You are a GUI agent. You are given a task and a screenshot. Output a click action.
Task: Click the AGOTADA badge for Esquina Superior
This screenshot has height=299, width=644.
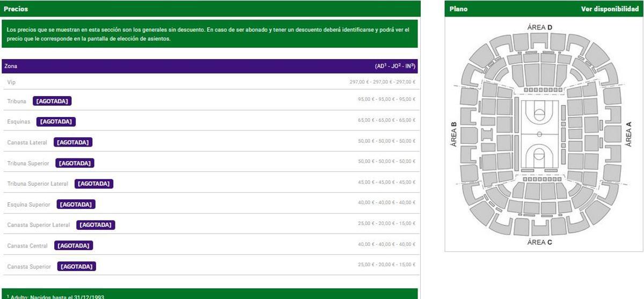tap(76, 205)
